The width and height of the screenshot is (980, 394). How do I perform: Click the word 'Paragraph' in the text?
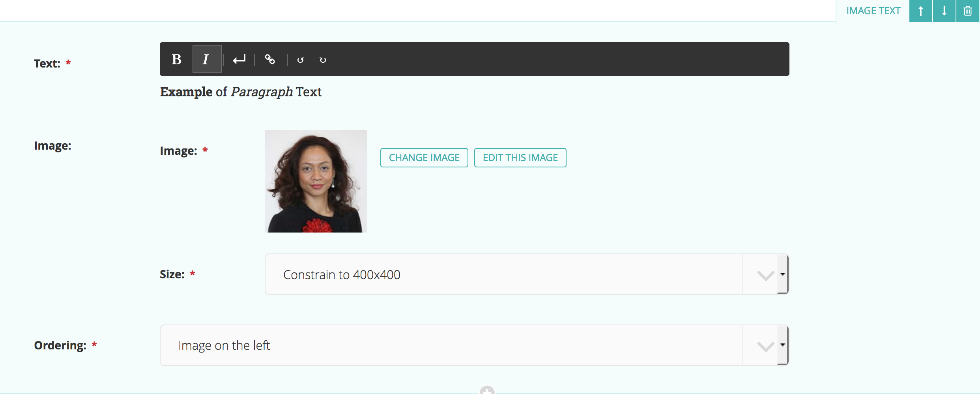(262, 92)
